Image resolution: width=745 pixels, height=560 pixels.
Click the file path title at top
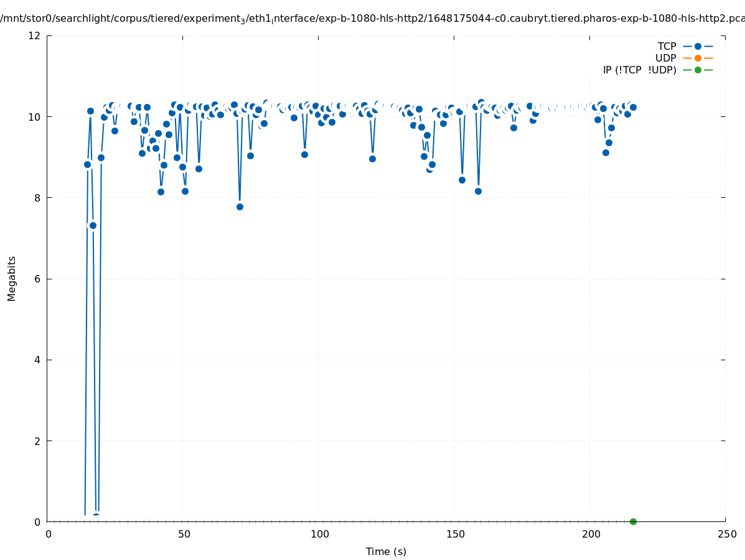tap(372, 19)
